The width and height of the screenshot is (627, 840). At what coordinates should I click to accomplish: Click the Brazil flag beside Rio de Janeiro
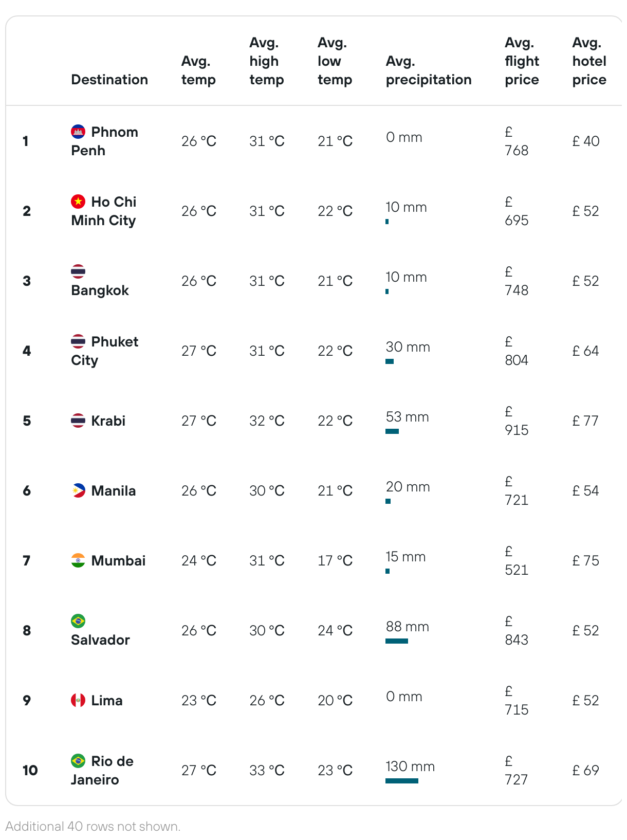78,761
